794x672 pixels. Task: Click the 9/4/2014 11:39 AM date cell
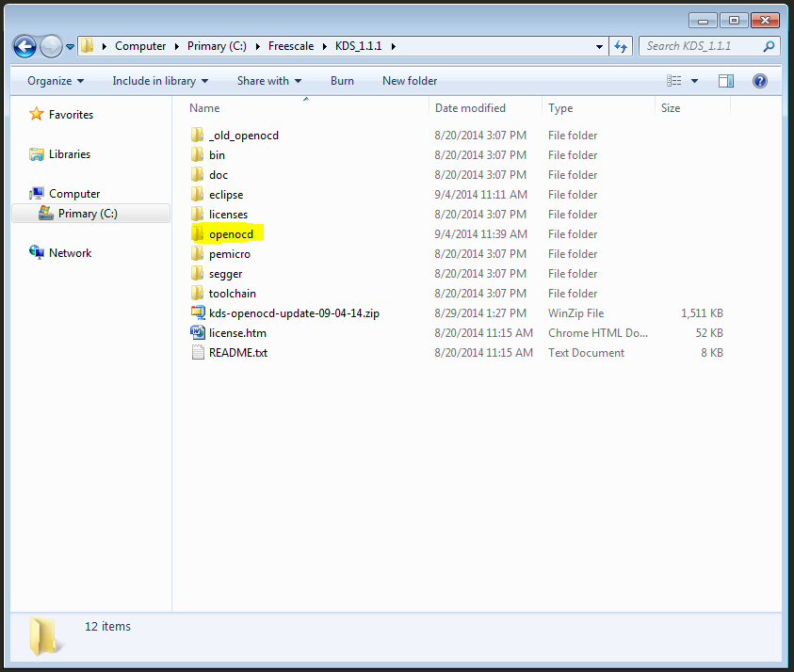pyautogui.click(x=480, y=234)
